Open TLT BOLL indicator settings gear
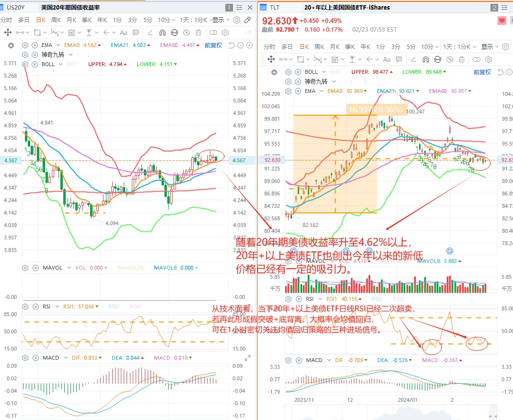Screen dimensions: 513x420 [288, 72]
